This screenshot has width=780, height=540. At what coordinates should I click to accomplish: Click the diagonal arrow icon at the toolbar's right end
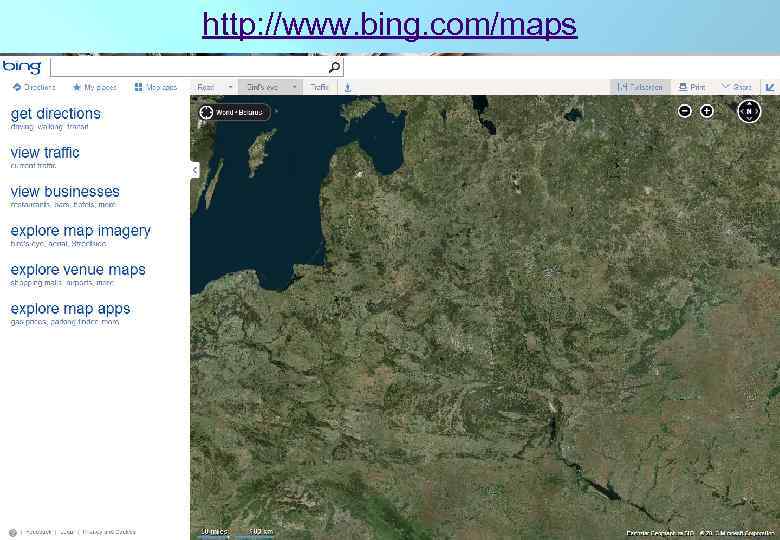[770, 88]
